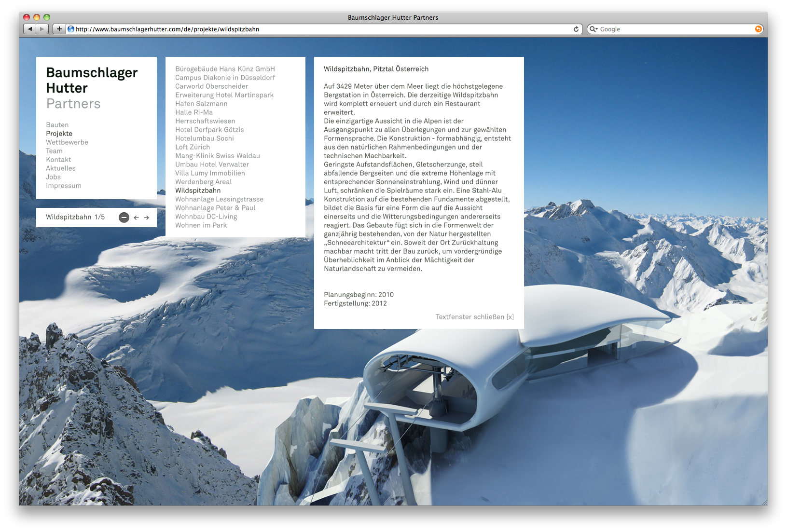Open the Impressum menu item
This screenshot has width=787, height=532.
[64, 186]
